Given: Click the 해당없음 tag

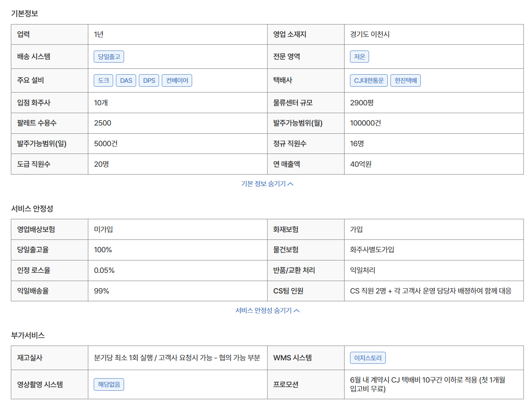Looking at the screenshot, I should coord(109,384).
